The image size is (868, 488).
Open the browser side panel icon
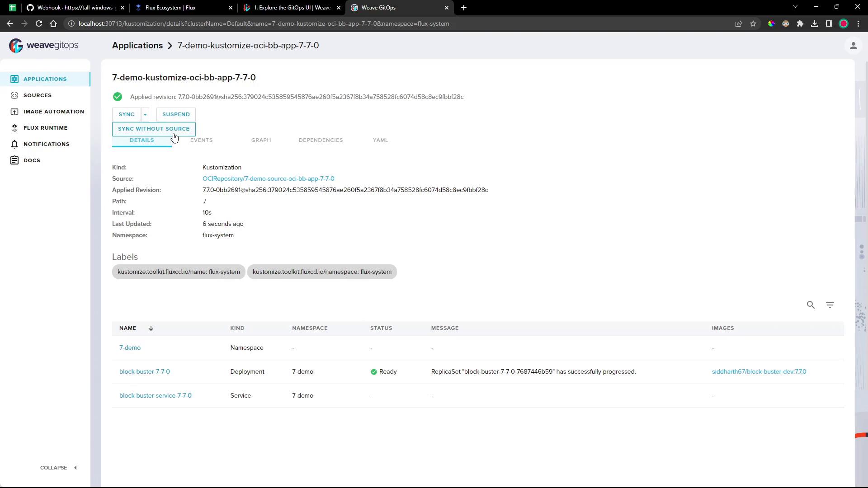[829, 23]
